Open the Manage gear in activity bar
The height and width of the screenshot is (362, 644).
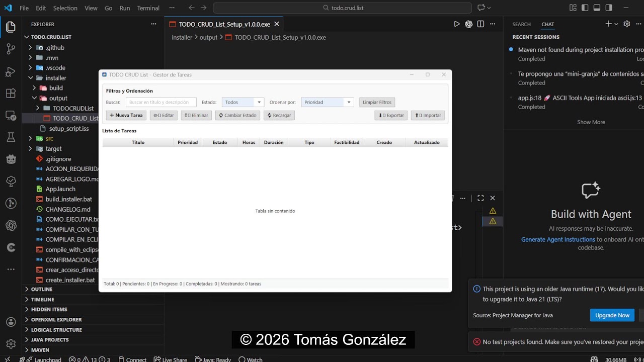click(11, 344)
